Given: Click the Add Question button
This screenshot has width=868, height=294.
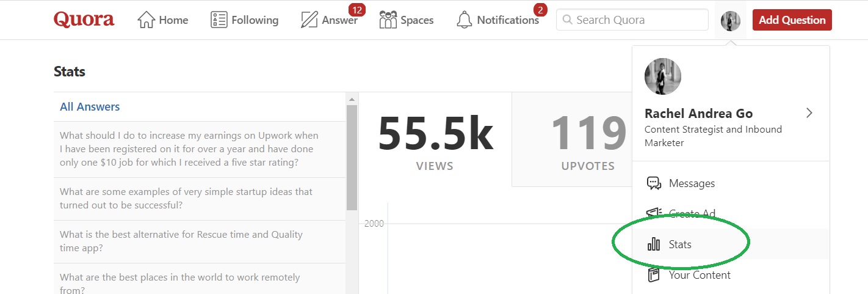Looking at the screenshot, I should click(792, 20).
